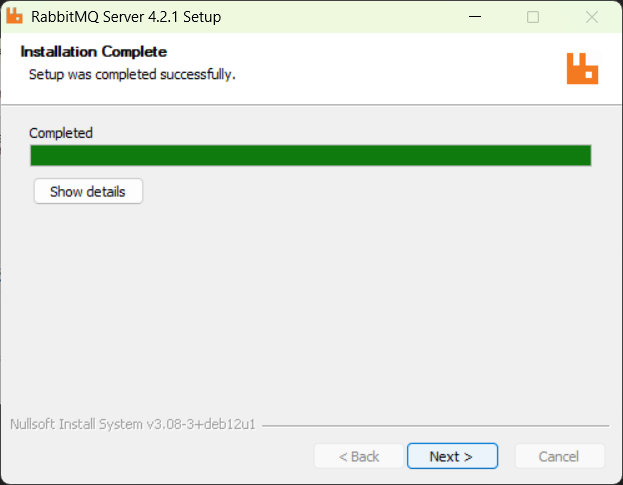623x485 pixels.
Task: Click the 'Installation Complete' heading
Action: point(94,52)
